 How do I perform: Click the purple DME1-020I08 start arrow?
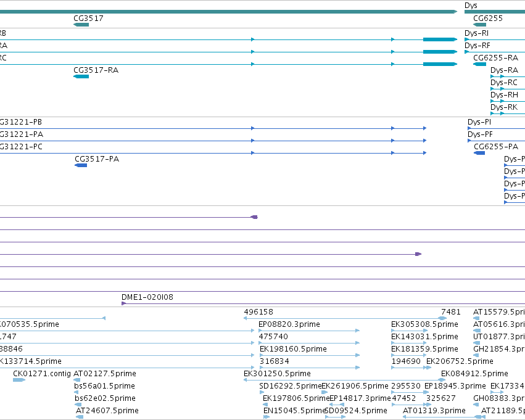tap(123, 303)
